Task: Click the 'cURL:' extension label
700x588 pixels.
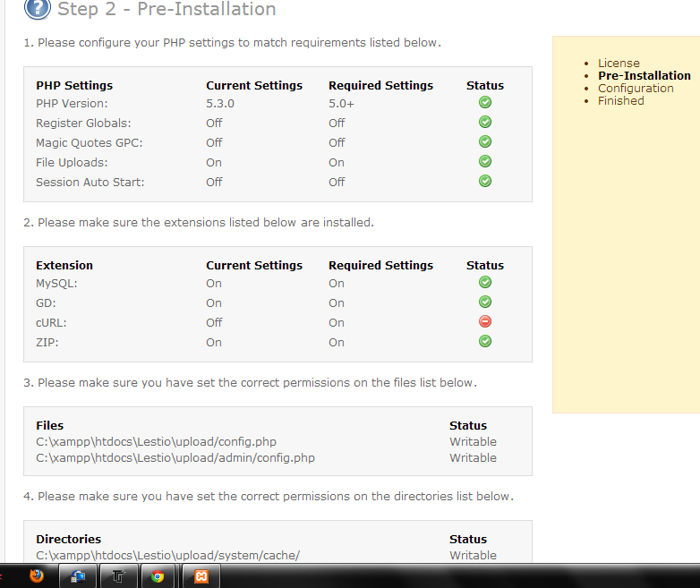Action: coord(51,322)
